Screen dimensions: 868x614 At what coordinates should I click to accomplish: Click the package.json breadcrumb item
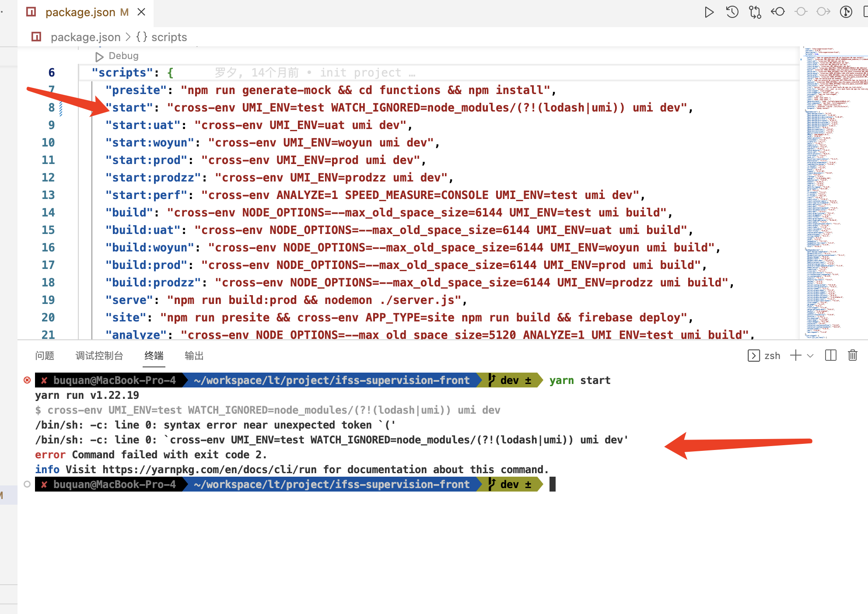(x=85, y=37)
